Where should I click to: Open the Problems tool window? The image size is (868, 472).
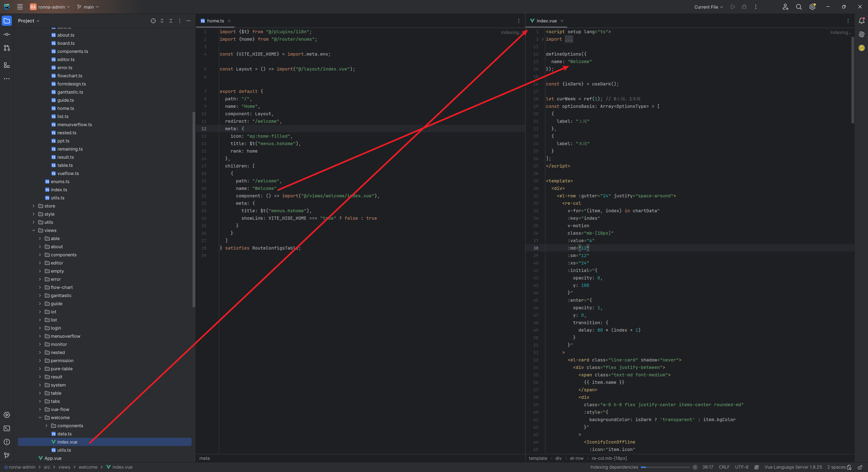7,442
